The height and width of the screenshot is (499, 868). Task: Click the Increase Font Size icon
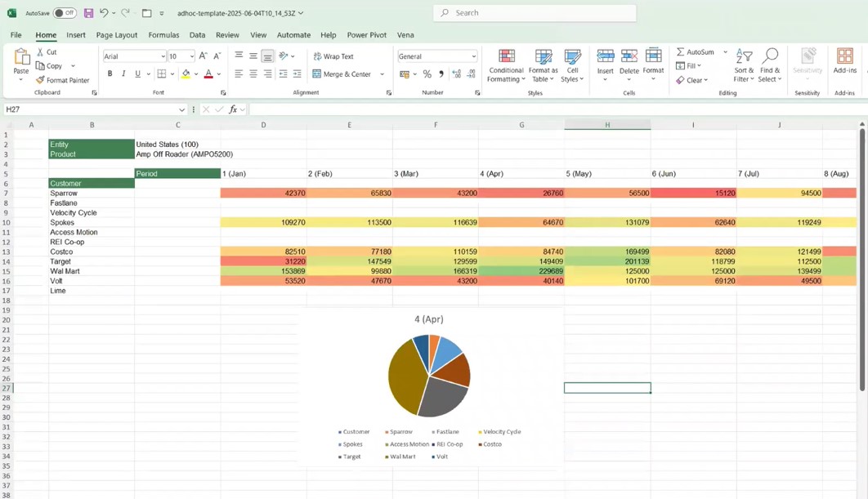204,56
